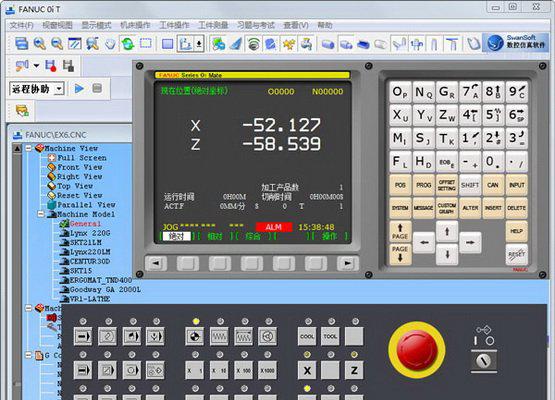Click the leftmost soft key under CRT

point(155,263)
